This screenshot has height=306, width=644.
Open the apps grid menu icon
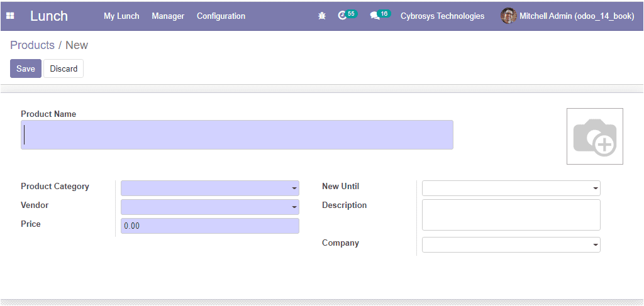click(x=10, y=16)
